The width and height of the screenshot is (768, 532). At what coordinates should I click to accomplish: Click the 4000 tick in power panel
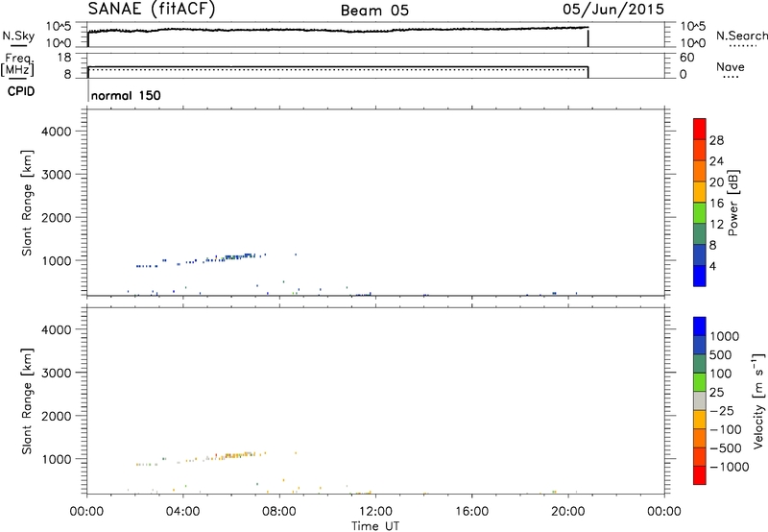coord(57,132)
